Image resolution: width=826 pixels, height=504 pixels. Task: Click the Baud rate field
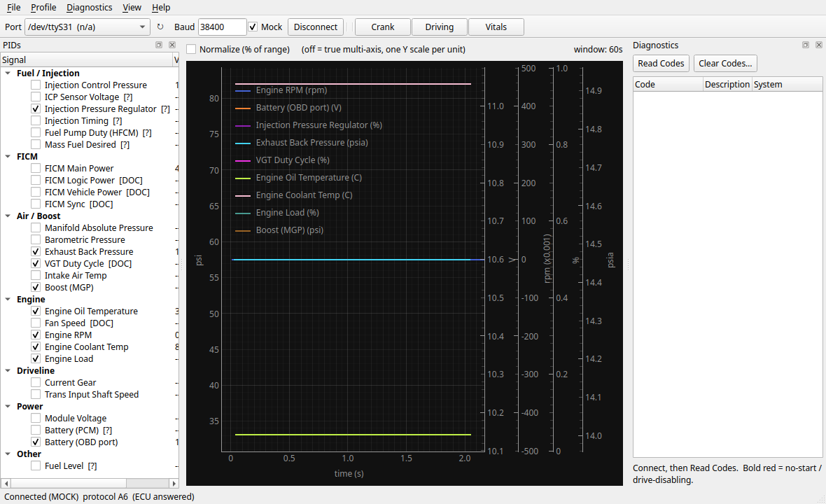coord(222,27)
